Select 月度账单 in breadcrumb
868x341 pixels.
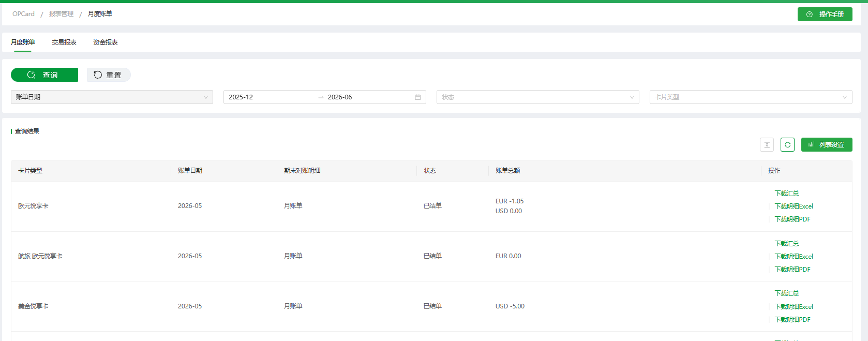pos(100,14)
